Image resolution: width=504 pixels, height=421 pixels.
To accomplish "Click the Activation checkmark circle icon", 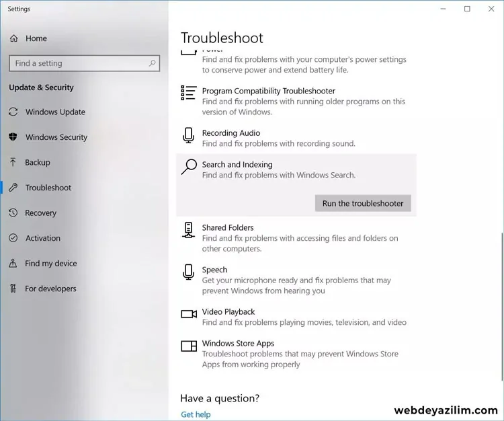I will click(x=13, y=237).
